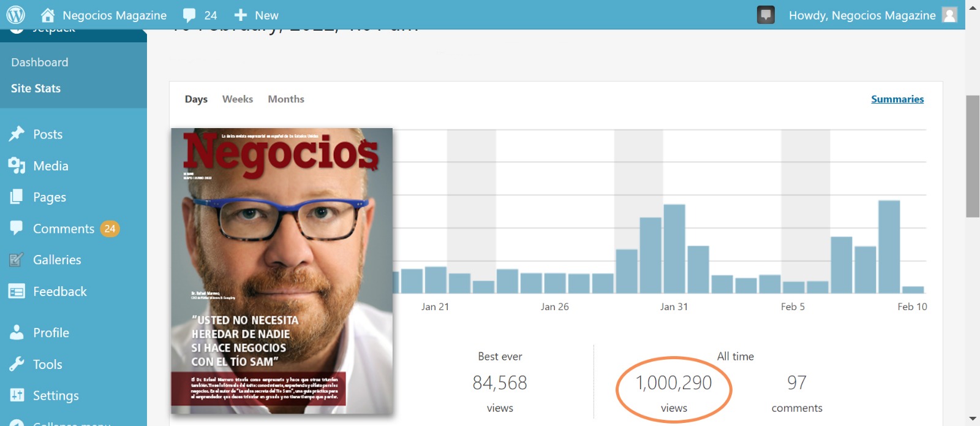Click the Feedback icon in sidebar
Image resolution: width=980 pixels, height=426 pixels.
(17, 291)
